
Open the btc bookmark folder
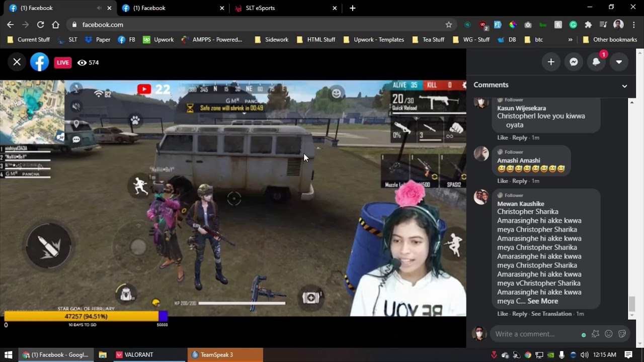click(x=533, y=39)
